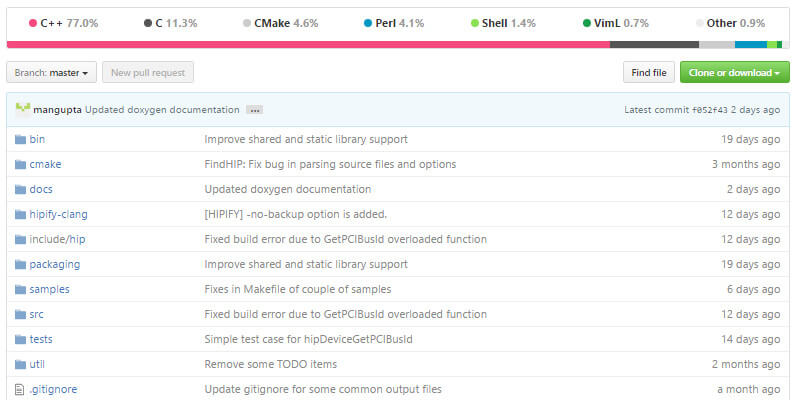Click the tests folder icon
The image size is (800, 400).
click(20, 339)
